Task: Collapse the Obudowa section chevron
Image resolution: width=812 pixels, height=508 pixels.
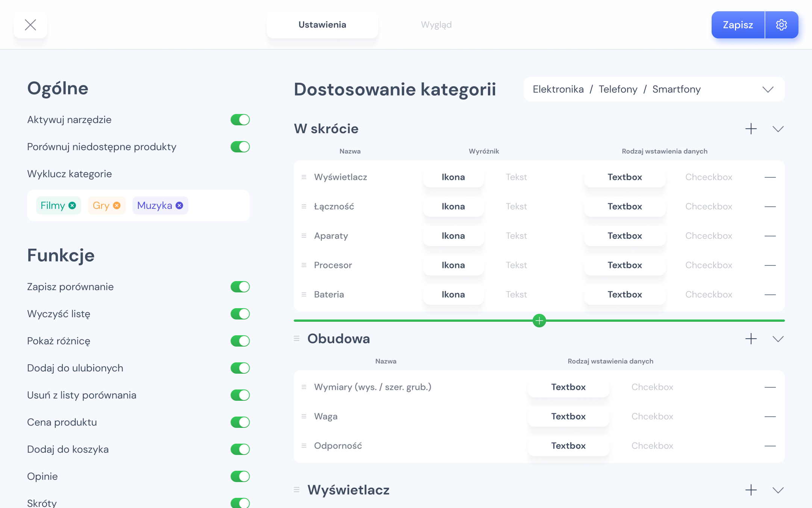Action: pos(778,339)
